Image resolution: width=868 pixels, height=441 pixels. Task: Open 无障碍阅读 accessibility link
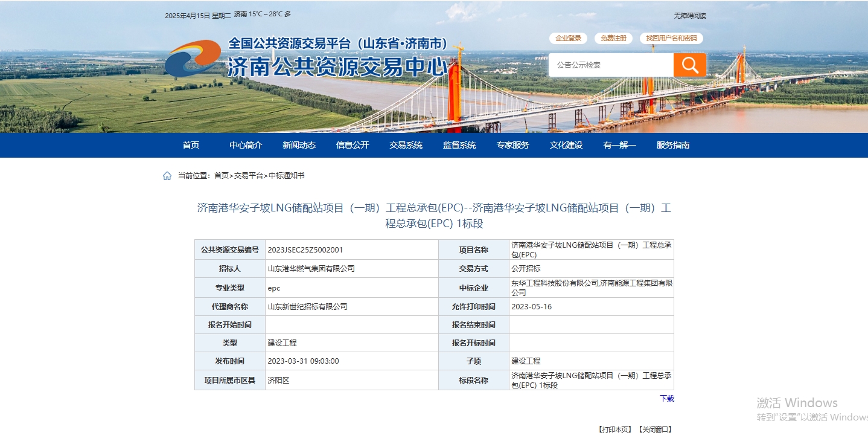pos(689,16)
